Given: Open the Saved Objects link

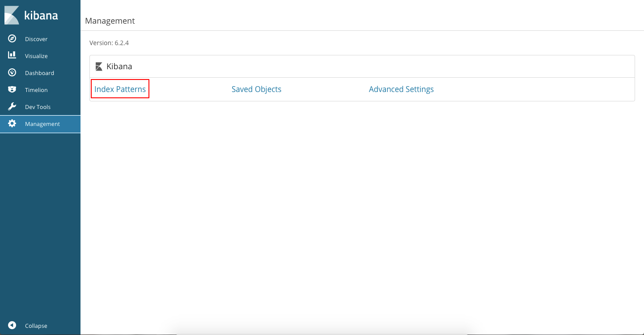Looking at the screenshot, I should [x=256, y=89].
